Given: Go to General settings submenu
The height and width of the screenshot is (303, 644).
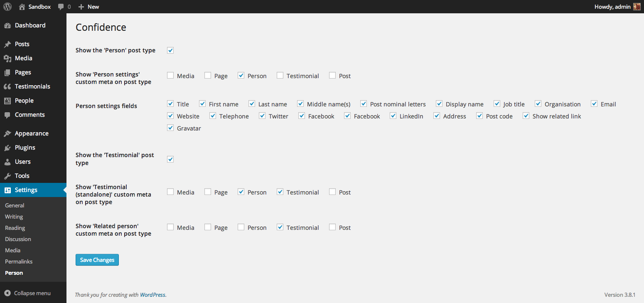Looking at the screenshot, I should 15,205.
